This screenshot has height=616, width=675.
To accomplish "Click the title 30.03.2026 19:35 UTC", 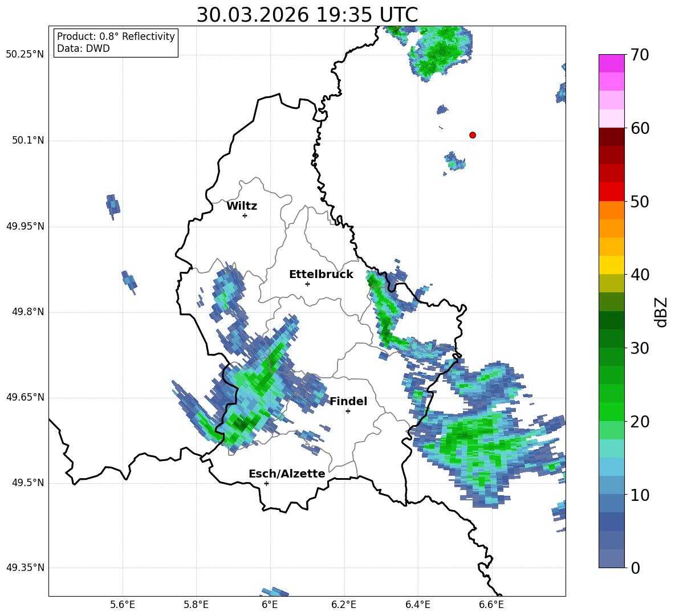I will 307,15.
